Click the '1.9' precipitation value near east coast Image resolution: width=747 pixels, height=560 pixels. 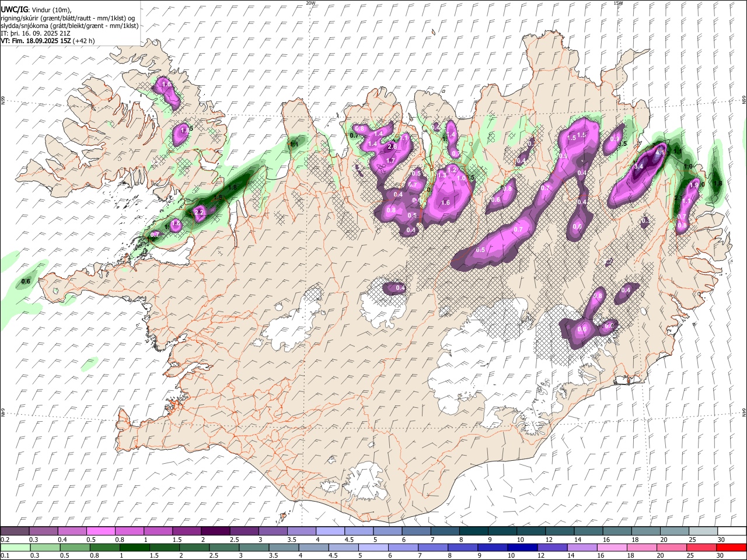(x=694, y=185)
